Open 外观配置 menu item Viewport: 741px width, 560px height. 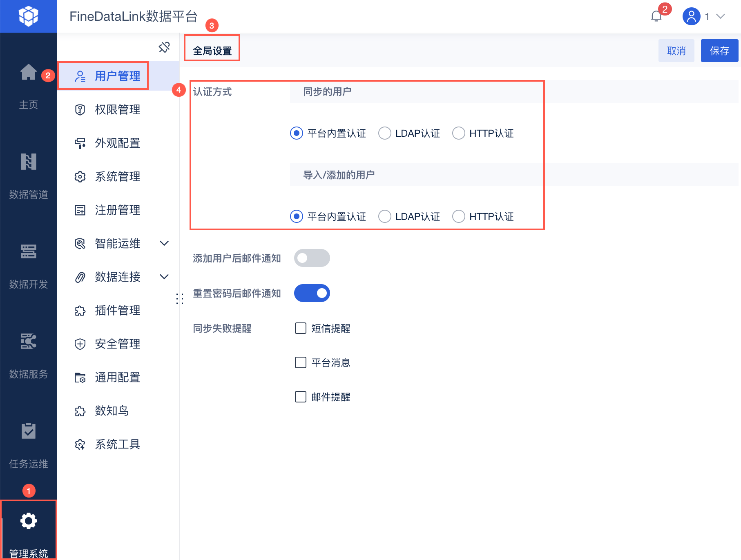[118, 143]
